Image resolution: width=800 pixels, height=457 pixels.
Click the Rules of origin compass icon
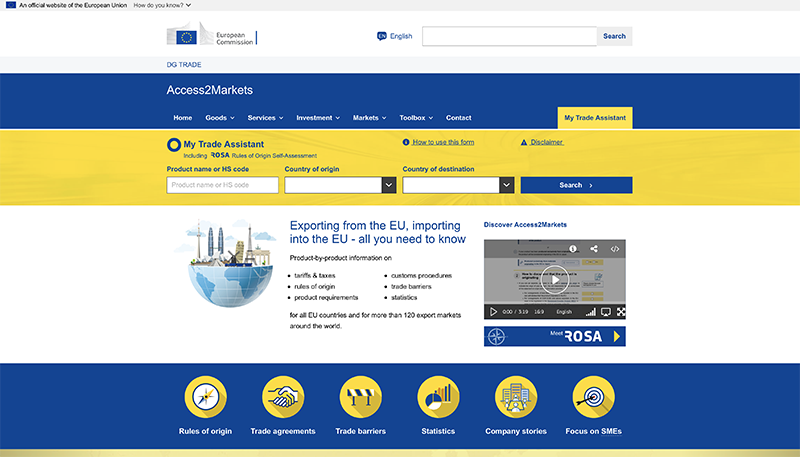click(206, 396)
